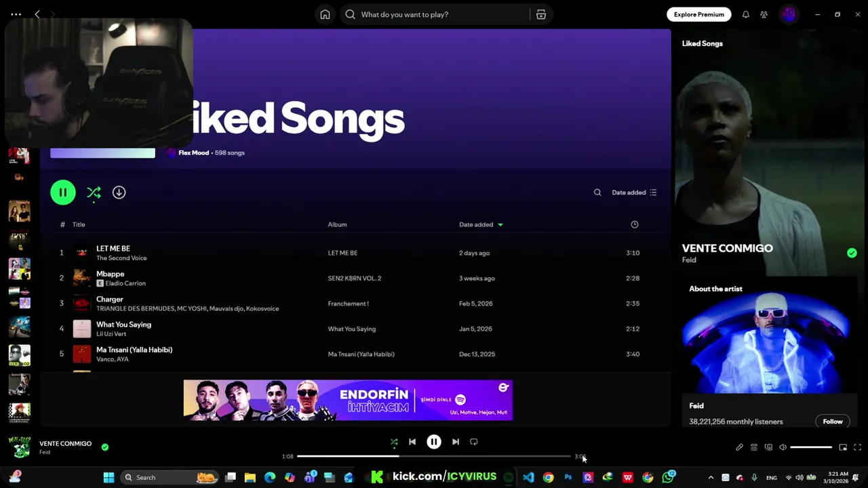
Task: Click Explore Premium button
Action: coord(698,14)
